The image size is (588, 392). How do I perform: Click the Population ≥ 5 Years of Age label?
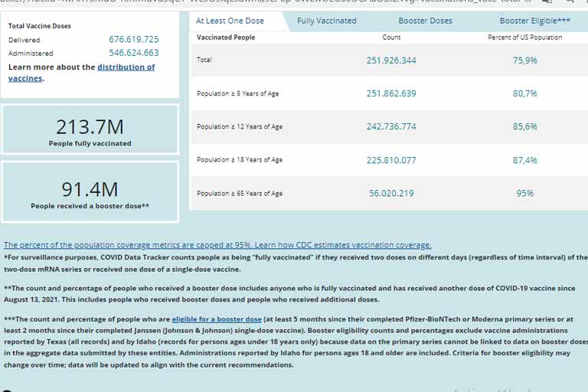238,93
